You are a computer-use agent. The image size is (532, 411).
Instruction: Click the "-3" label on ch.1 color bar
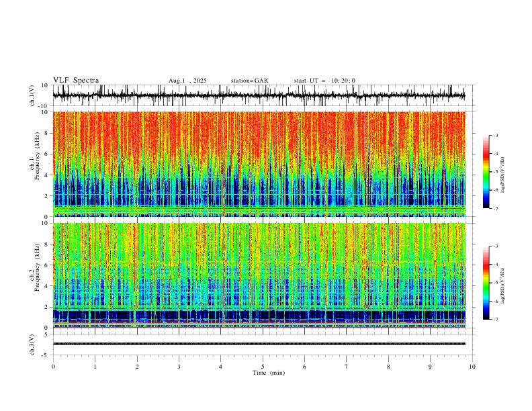point(495,135)
